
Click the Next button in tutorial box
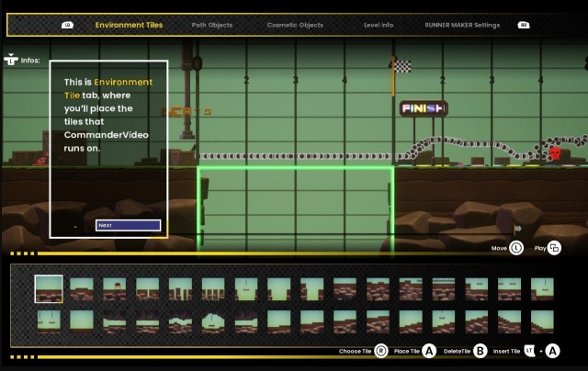click(x=128, y=225)
